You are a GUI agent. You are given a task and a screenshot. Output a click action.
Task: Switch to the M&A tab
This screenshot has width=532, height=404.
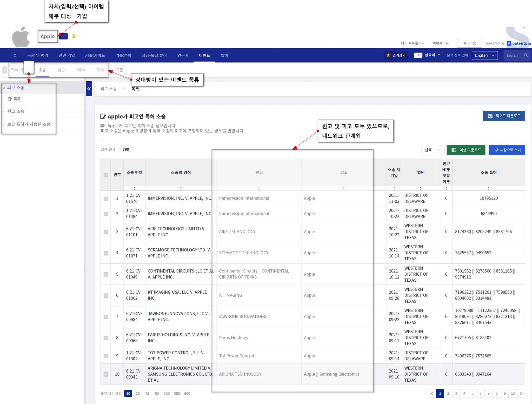[x=81, y=70]
